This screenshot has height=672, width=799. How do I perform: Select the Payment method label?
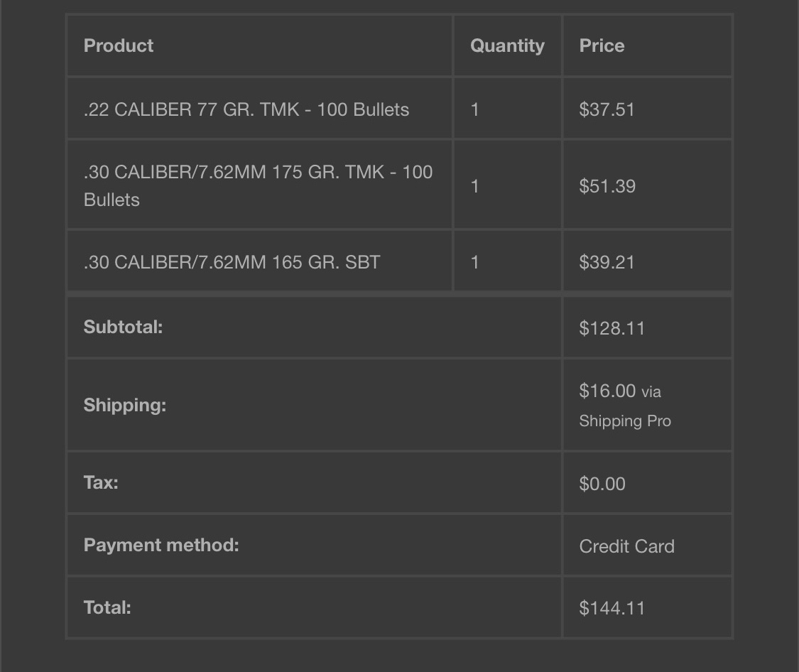click(161, 545)
